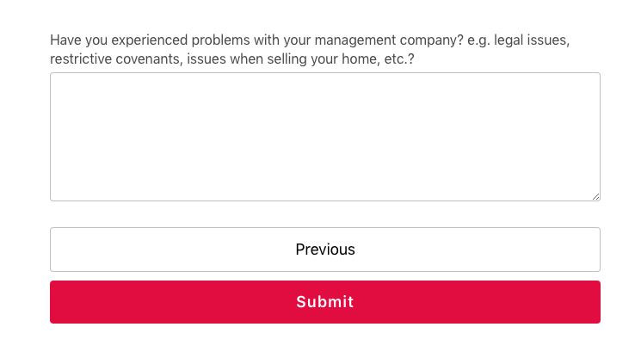Place cursor in the large empty comment box
The height and width of the screenshot is (364, 635).
click(x=324, y=137)
